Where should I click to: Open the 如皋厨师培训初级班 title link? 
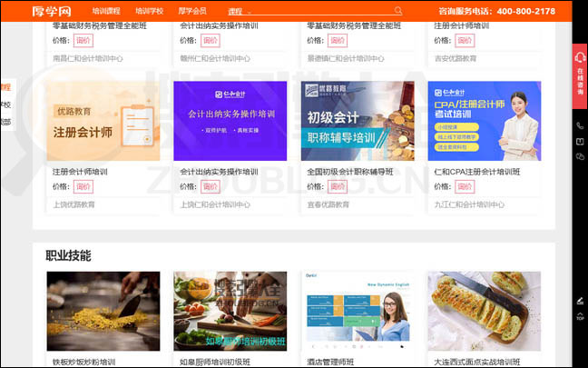coord(215,362)
